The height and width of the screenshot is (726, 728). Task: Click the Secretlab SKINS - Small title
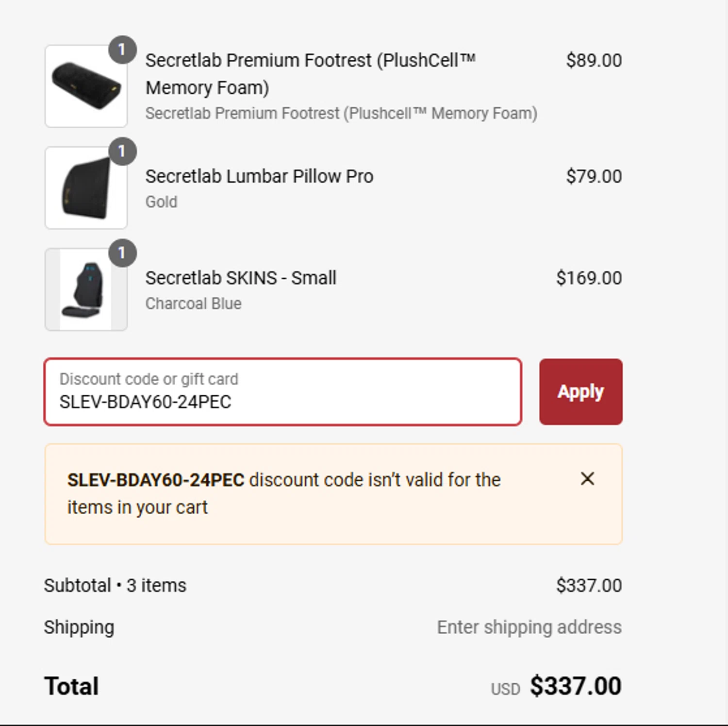(x=241, y=278)
